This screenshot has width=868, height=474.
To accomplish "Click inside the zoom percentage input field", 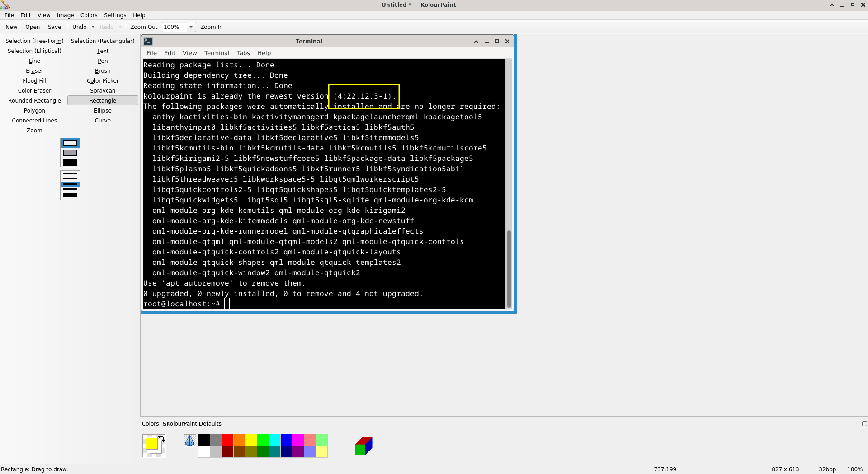I will pyautogui.click(x=175, y=27).
